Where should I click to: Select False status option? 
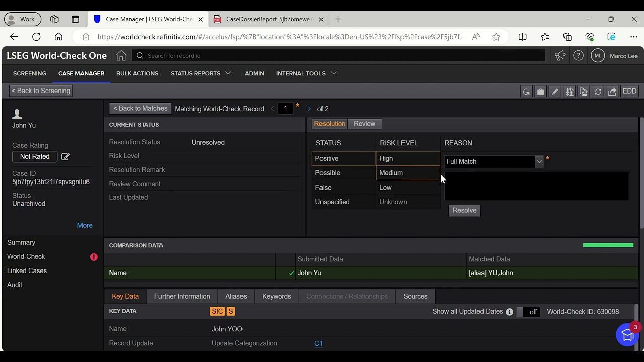(x=344, y=188)
